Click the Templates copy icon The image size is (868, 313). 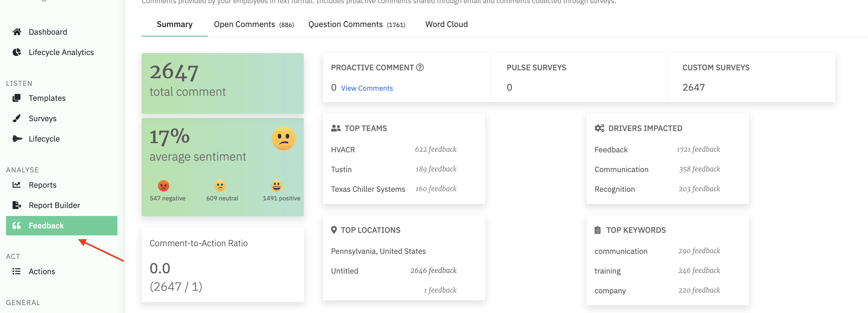tap(17, 98)
